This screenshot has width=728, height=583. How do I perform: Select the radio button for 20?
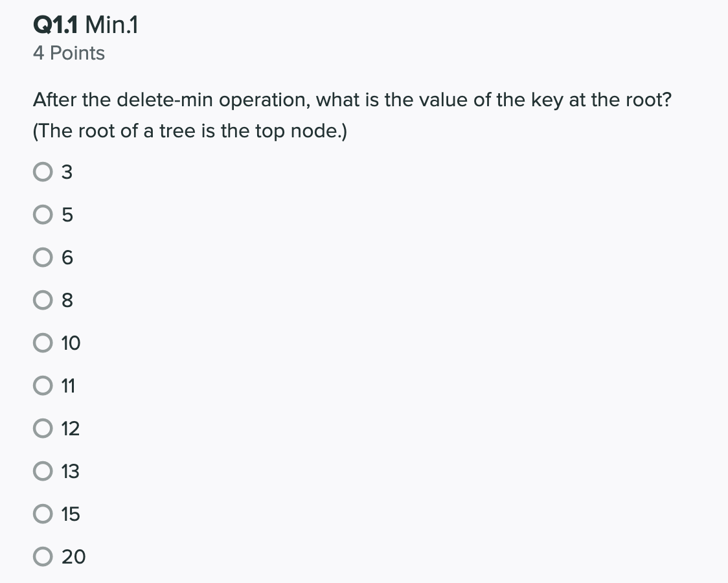coord(43,556)
